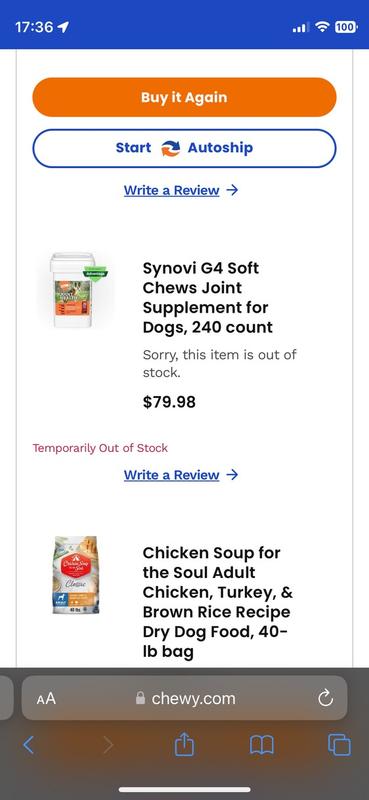The height and width of the screenshot is (800, 369).
Task: Open Synovi G4 Soft Chews product title
Action: coord(208,297)
